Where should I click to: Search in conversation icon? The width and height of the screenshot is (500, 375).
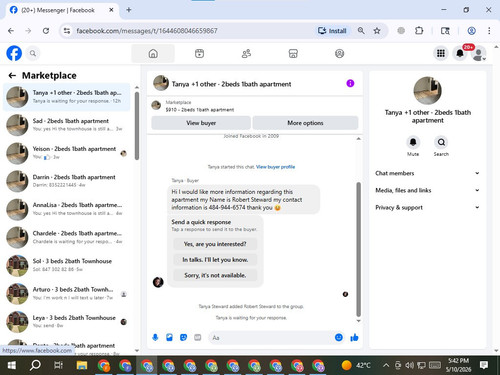441,142
